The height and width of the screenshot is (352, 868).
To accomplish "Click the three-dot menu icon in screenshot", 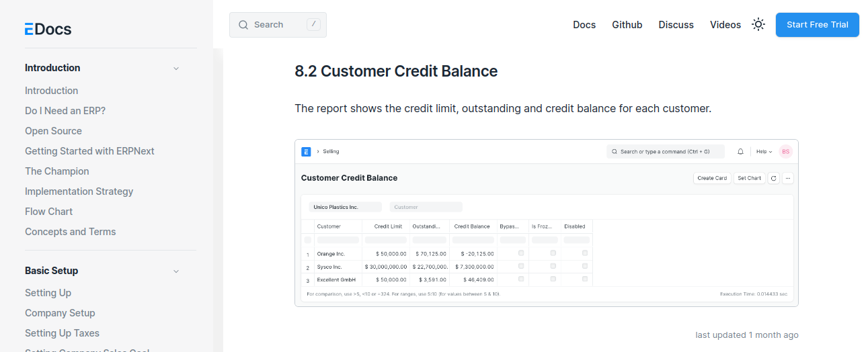I will pos(788,178).
